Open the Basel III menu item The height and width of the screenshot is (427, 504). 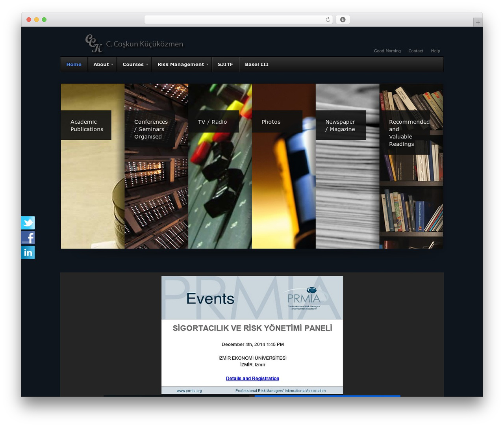(257, 65)
